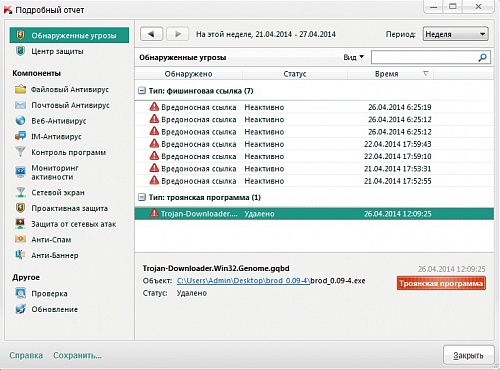Click warning icon of 21.04.2014 17:52:55 row
This screenshot has width=500, height=370.
tap(154, 180)
